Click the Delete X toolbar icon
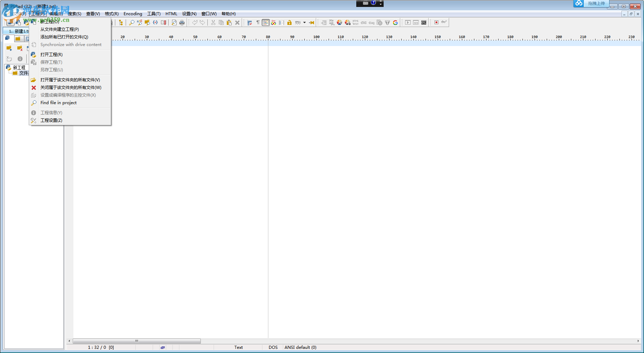Image resolution: width=644 pixels, height=353 pixels. pos(237,22)
